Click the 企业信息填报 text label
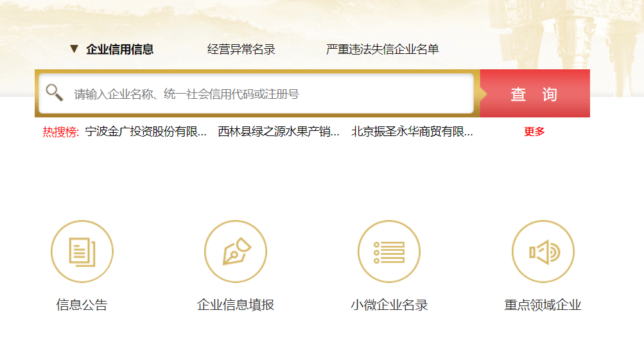Viewport: 644px width, 351px height. pos(236,305)
